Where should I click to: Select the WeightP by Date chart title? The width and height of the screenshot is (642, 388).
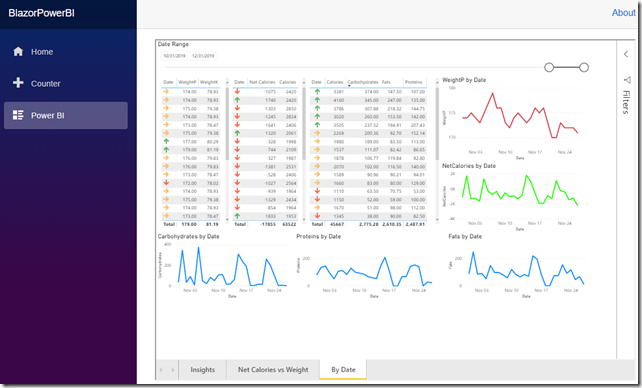pos(464,80)
